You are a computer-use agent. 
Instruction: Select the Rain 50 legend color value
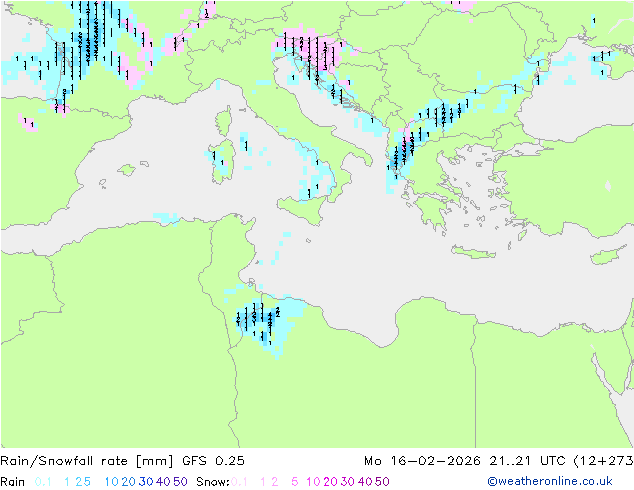tap(180, 482)
